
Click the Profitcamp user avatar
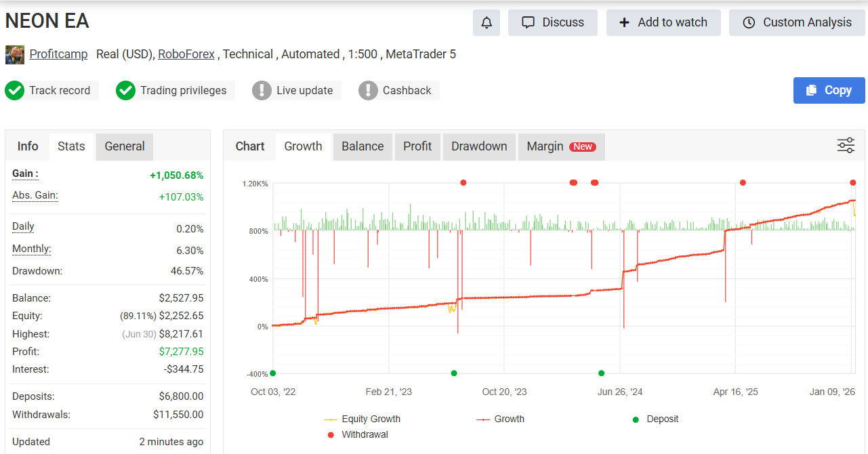[x=15, y=55]
